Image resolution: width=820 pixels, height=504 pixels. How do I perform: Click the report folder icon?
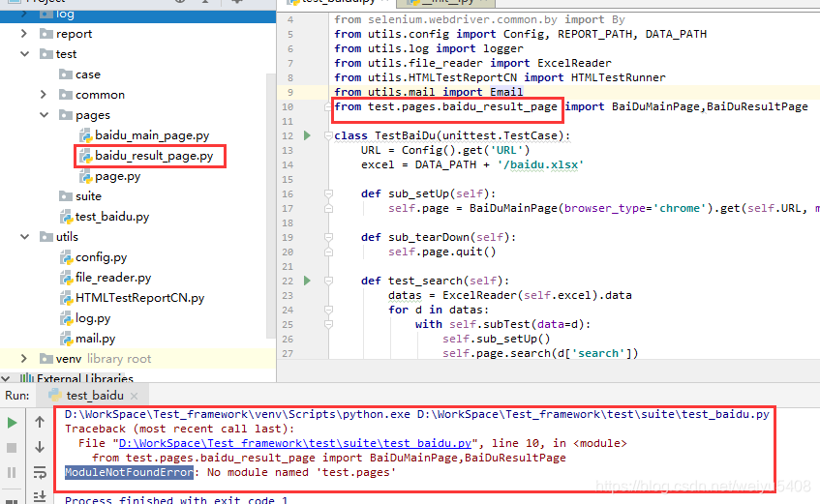point(46,34)
